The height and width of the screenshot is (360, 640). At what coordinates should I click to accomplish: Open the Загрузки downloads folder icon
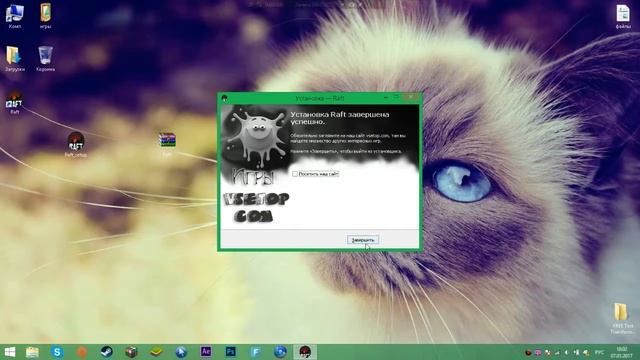[x=15, y=59]
